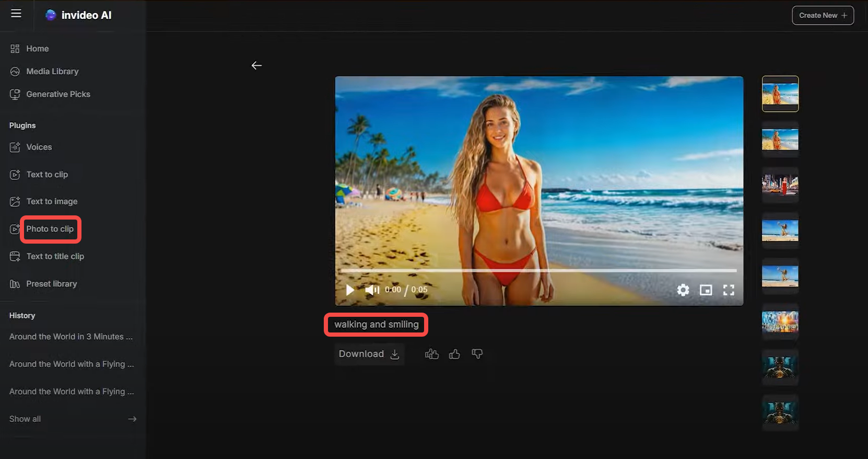Screen dimensions: 868x459
Task: Click Create New button
Action: point(823,15)
